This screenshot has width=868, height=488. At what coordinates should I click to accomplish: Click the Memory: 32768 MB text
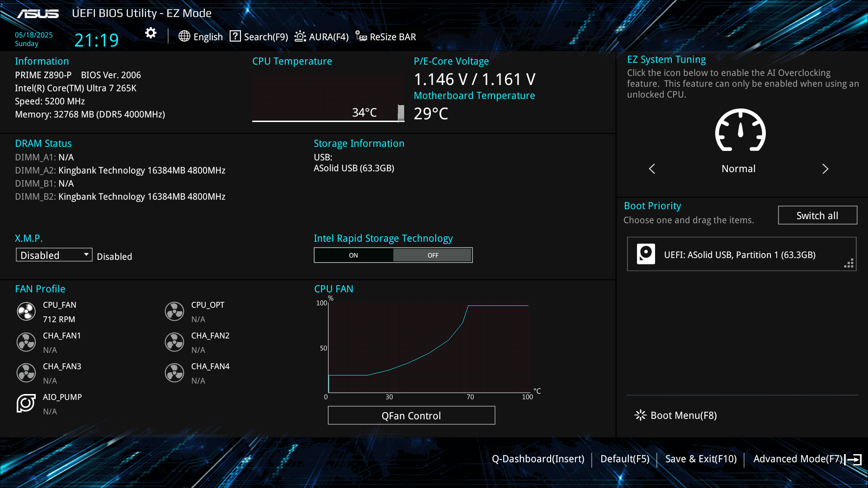point(90,115)
